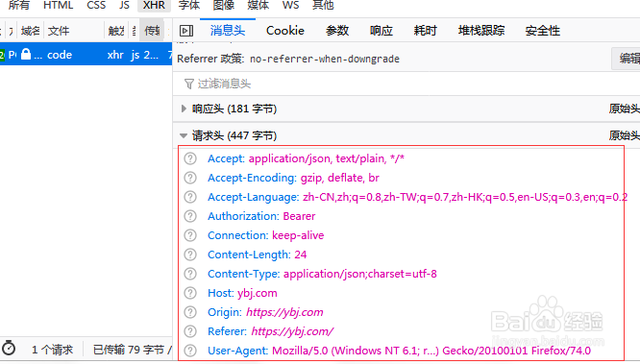
Task: Filter requests by 字体
Action: click(x=189, y=6)
